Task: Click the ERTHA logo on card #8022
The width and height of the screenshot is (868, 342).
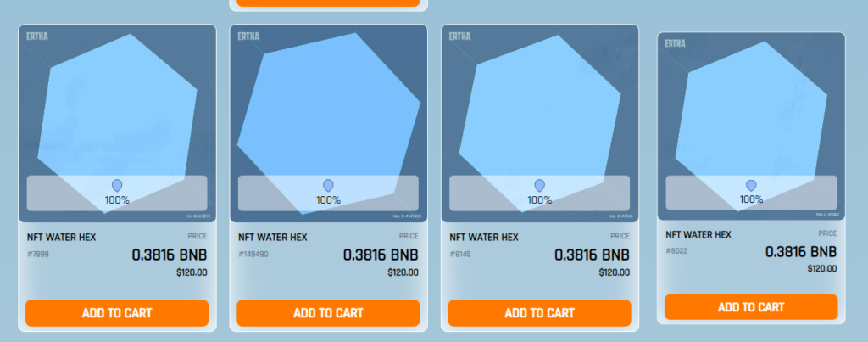Action: pyautogui.click(x=676, y=43)
